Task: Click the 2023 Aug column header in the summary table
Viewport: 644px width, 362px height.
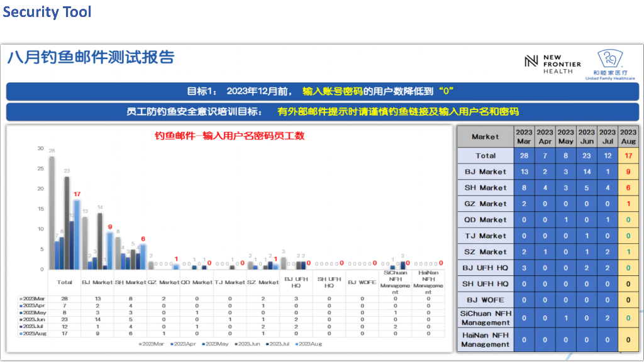Action: click(x=628, y=136)
